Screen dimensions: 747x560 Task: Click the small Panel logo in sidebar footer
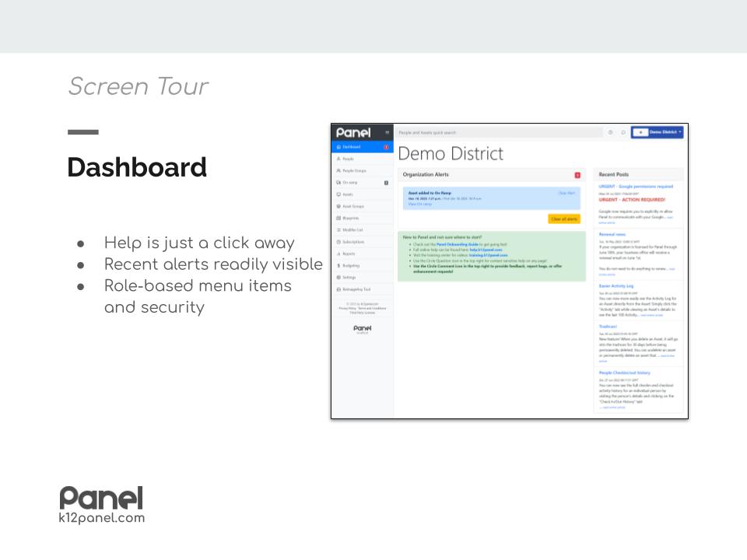(x=363, y=329)
